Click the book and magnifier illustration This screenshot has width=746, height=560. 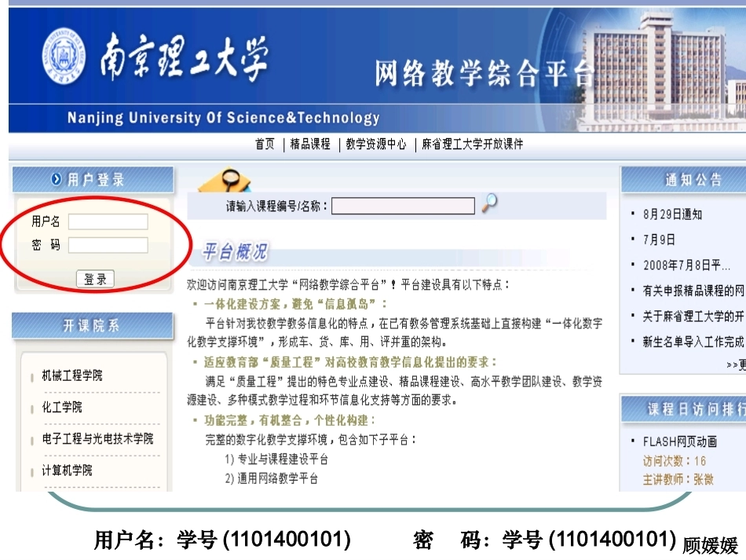pyautogui.click(x=225, y=181)
